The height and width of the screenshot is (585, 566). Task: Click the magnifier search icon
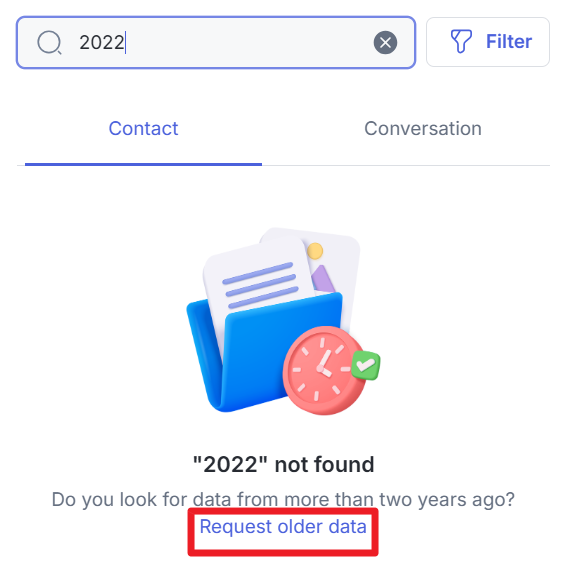(x=49, y=43)
